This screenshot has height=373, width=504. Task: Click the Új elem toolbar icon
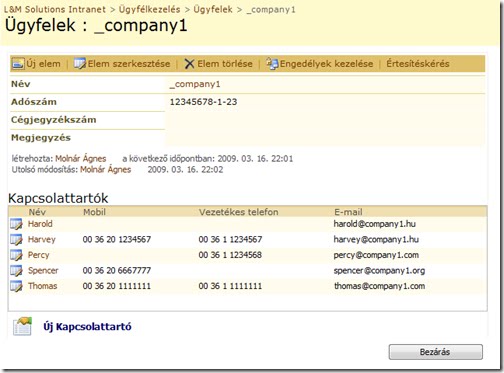pyautogui.click(x=18, y=63)
